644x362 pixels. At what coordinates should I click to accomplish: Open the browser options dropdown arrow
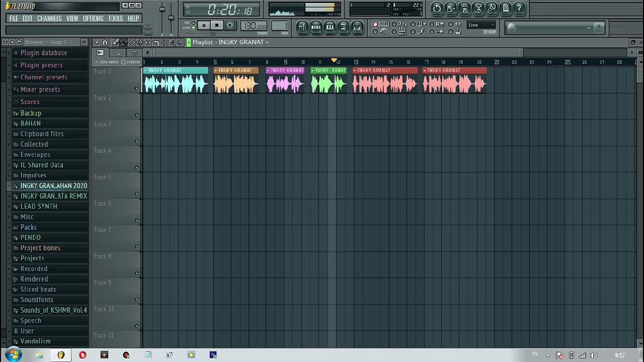(5, 42)
